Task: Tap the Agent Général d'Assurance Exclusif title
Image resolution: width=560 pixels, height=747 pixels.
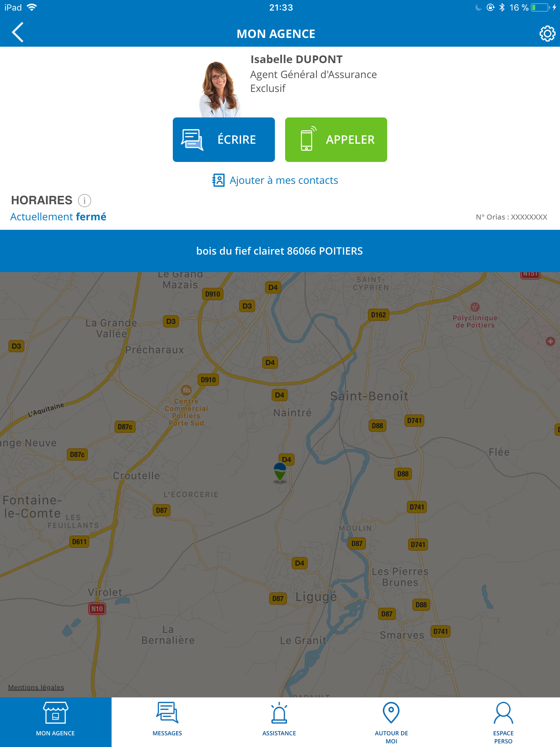Action: tap(313, 81)
